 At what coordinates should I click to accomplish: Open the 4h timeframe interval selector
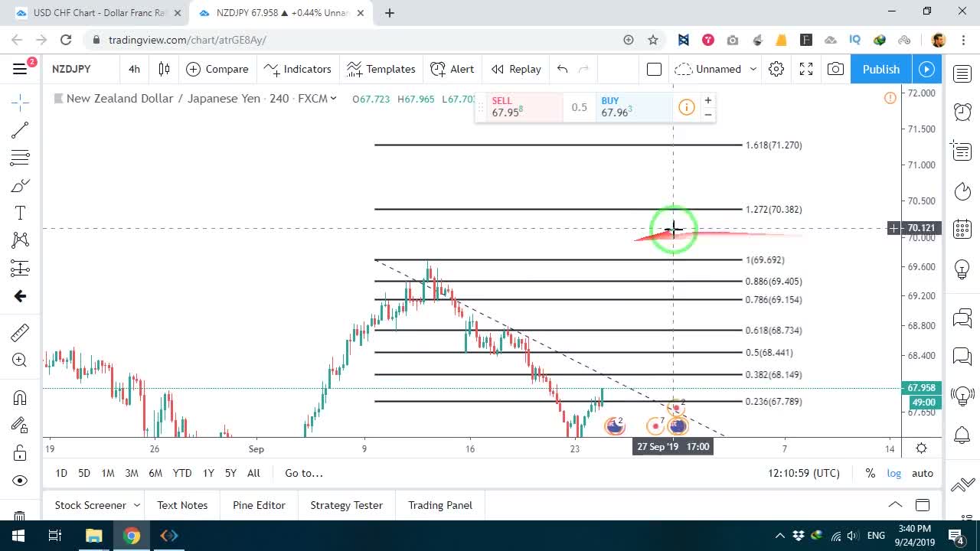point(134,69)
